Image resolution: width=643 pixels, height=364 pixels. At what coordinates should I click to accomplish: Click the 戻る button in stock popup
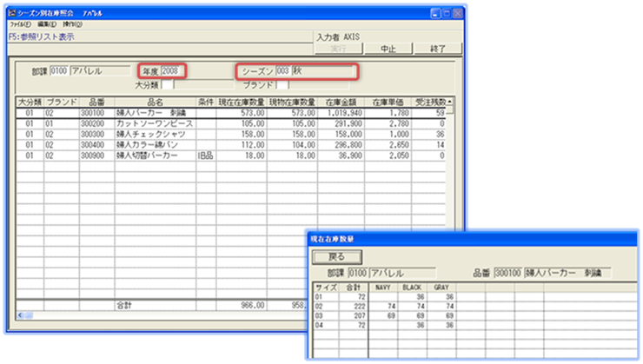click(x=335, y=256)
